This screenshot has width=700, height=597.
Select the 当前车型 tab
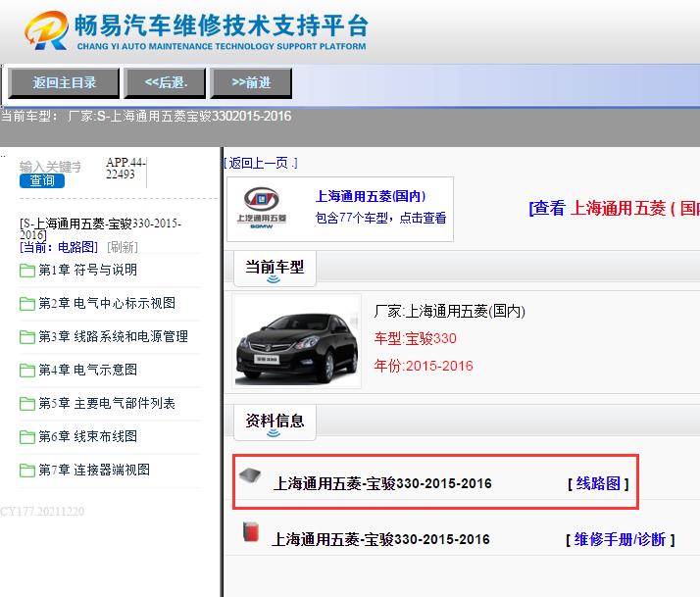275,269
